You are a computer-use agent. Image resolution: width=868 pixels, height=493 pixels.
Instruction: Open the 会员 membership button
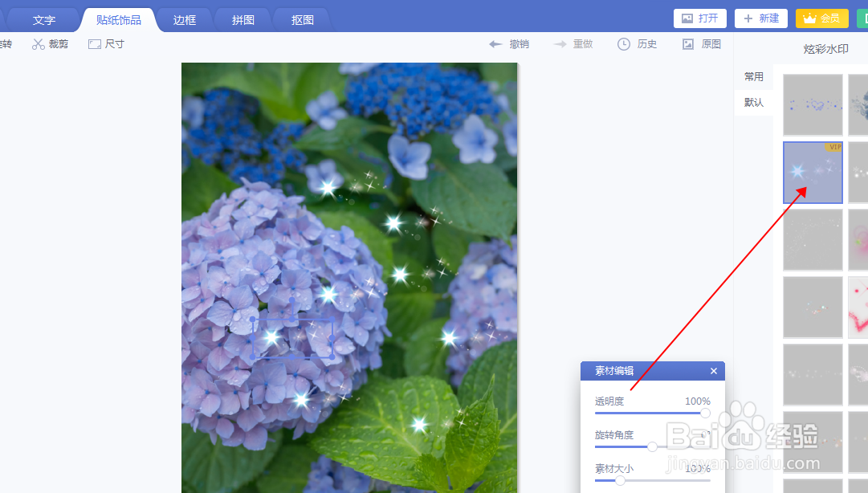pos(821,18)
